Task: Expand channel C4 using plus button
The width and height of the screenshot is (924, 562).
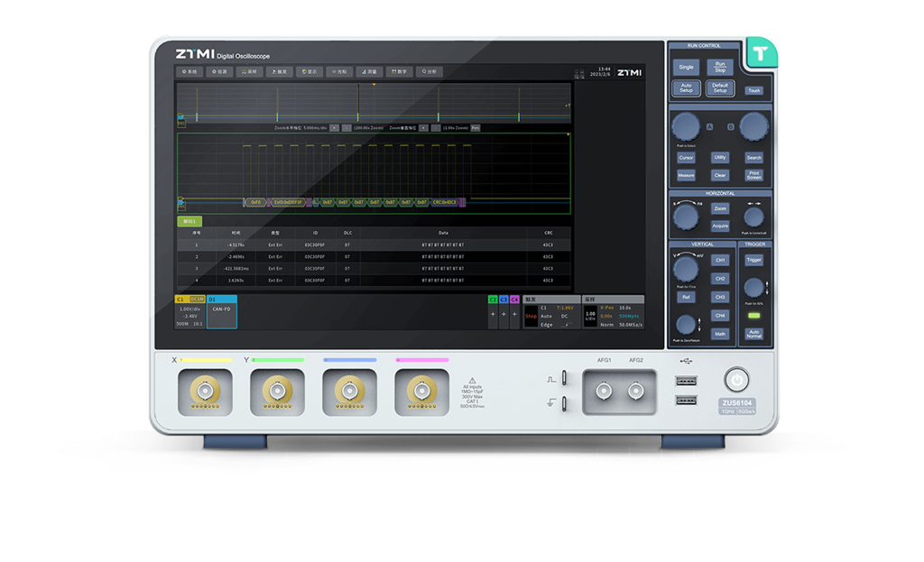Action: pyautogui.click(x=514, y=314)
